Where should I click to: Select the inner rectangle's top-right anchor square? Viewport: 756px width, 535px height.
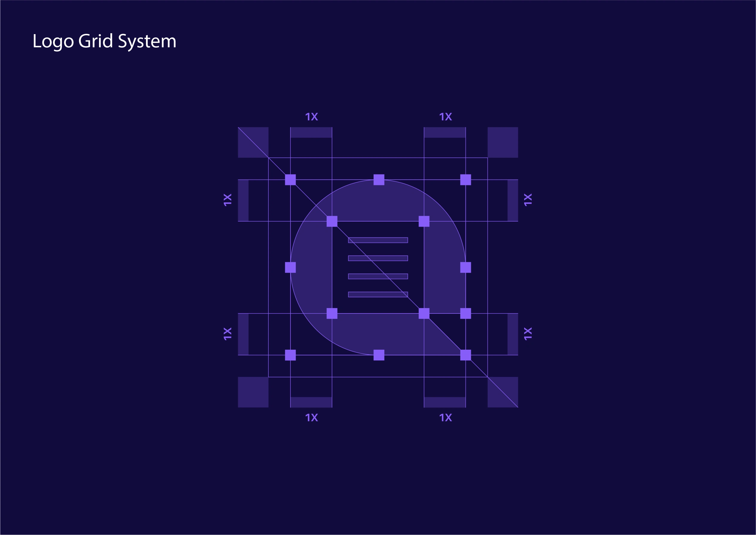pyautogui.click(x=424, y=221)
